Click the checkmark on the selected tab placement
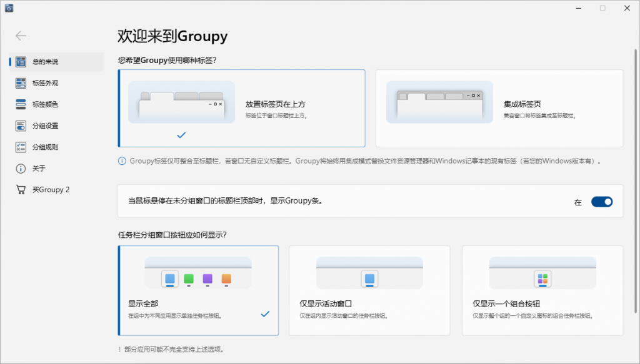The height and width of the screenshot is (364, 640). pos(182,134)
